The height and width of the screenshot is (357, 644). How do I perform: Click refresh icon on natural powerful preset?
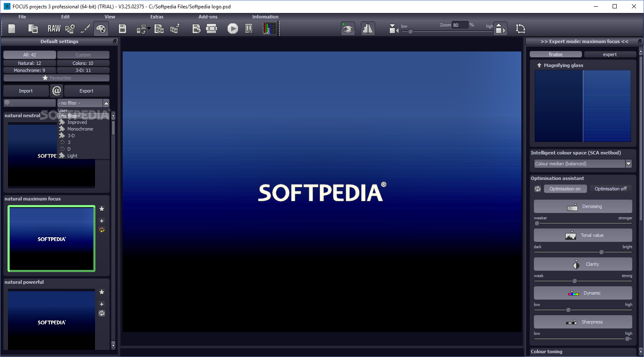point(102,313)
